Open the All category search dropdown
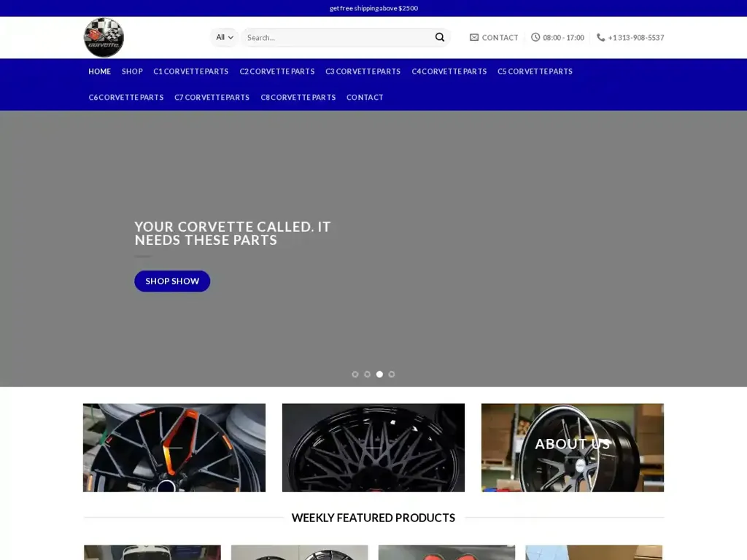The width and height of the screenshot is (747, 560). [x=223, y=36]
